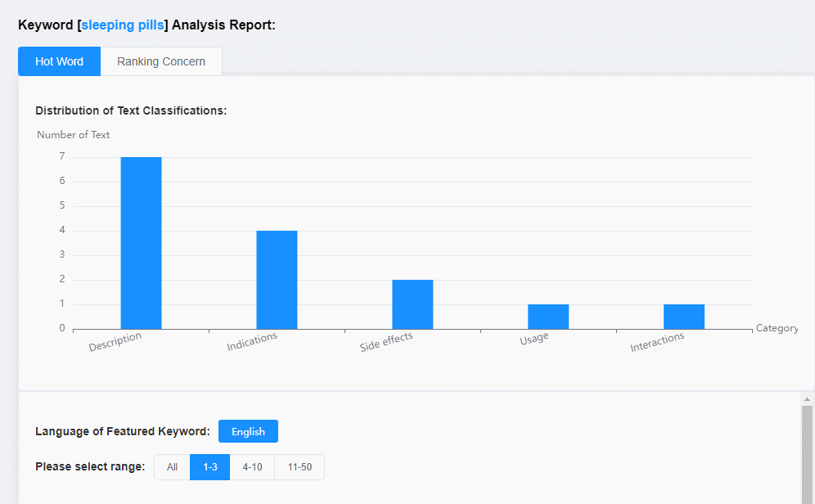
Task: Click the Usage bar in the chart
Action: pos(548,317)
